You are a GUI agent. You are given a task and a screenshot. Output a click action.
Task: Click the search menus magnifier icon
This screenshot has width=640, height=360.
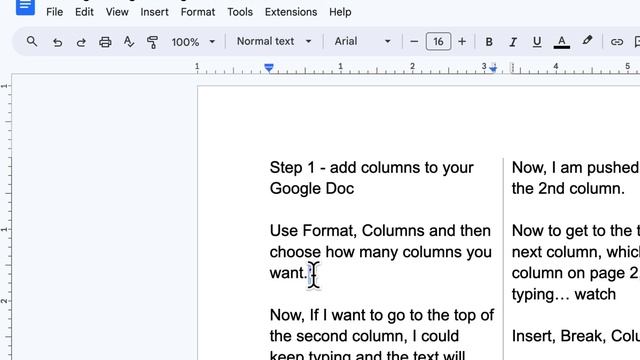32,42
